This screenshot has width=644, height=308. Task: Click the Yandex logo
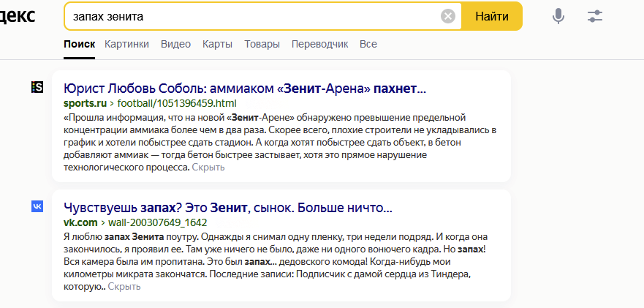(x=16, y=16)
